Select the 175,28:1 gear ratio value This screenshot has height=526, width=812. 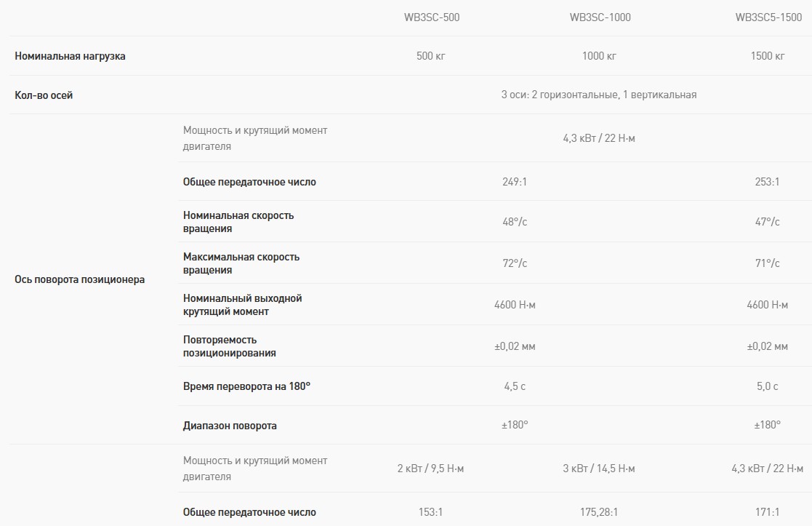coord(600,512)
